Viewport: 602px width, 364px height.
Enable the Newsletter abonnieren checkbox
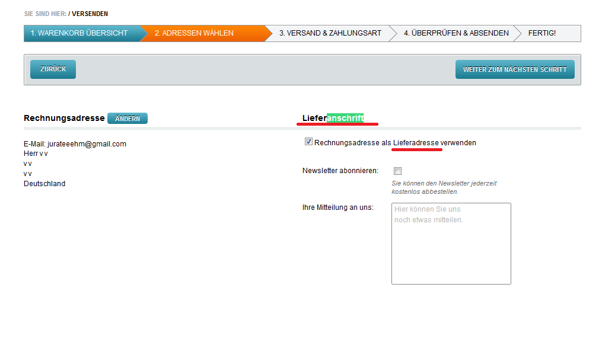pyautogui.click(x=397, y=171)
